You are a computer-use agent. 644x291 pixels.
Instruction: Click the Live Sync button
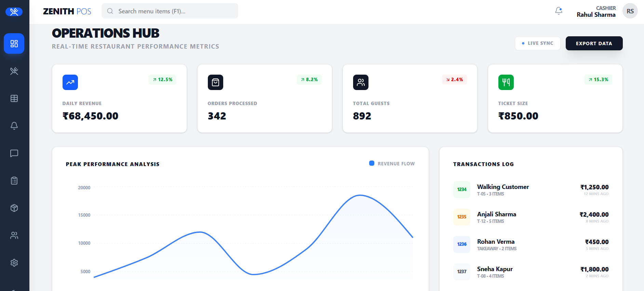click(537, 43)
